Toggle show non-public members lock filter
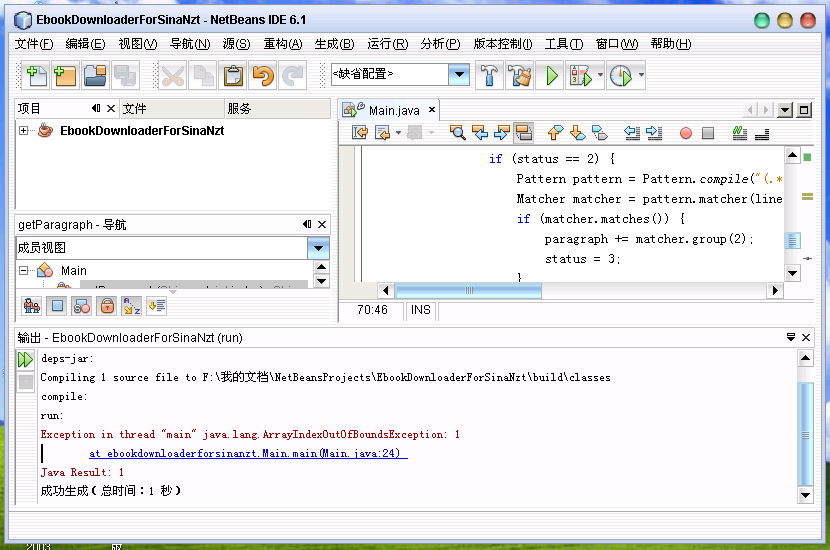The width and height of the screenshot is (830, 550). [107, 306]
